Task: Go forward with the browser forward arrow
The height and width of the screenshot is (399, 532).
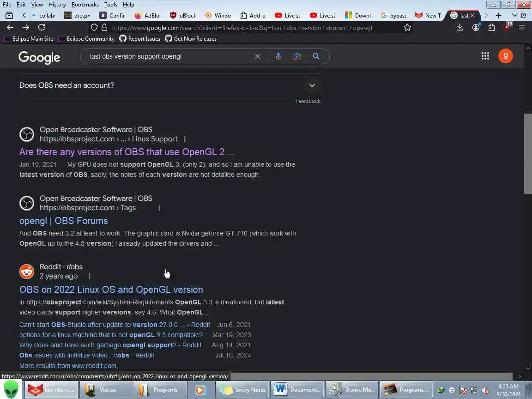Action: 26,28
